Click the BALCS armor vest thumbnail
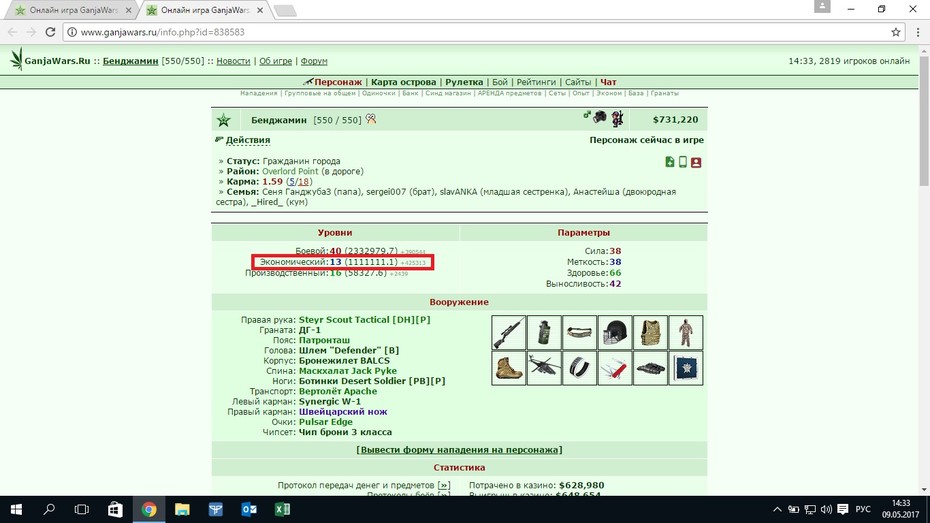This screenshot has height=523, width=930. pyautogui.click(x=650, y=333)
